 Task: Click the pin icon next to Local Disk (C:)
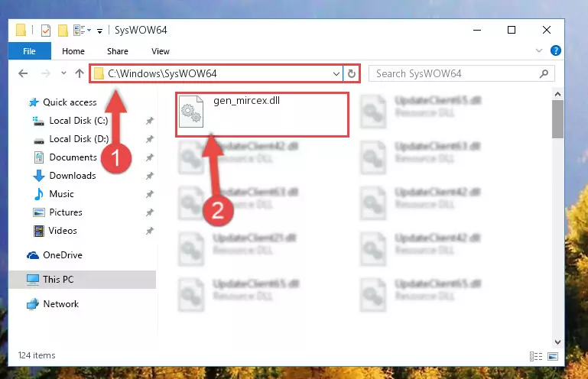click(150, 121)
